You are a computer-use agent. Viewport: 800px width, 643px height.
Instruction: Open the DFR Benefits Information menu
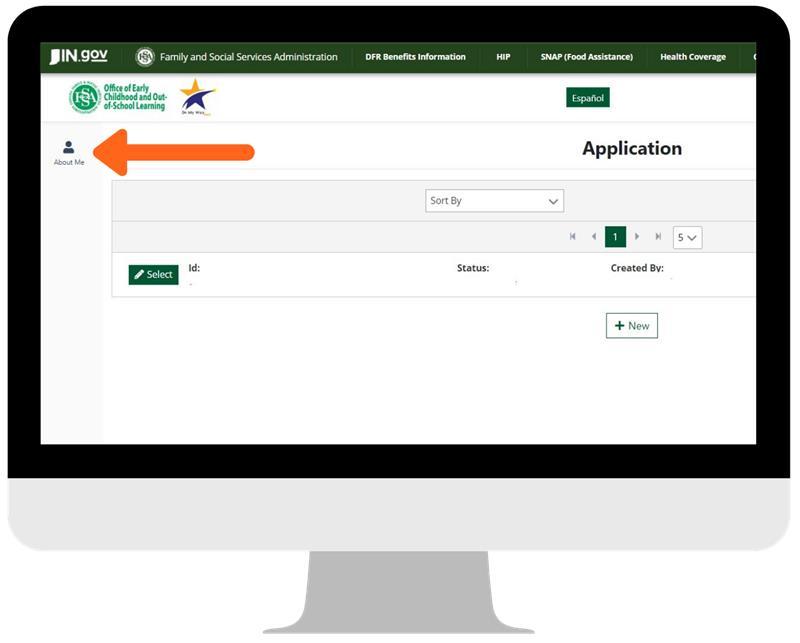[415, 57]
